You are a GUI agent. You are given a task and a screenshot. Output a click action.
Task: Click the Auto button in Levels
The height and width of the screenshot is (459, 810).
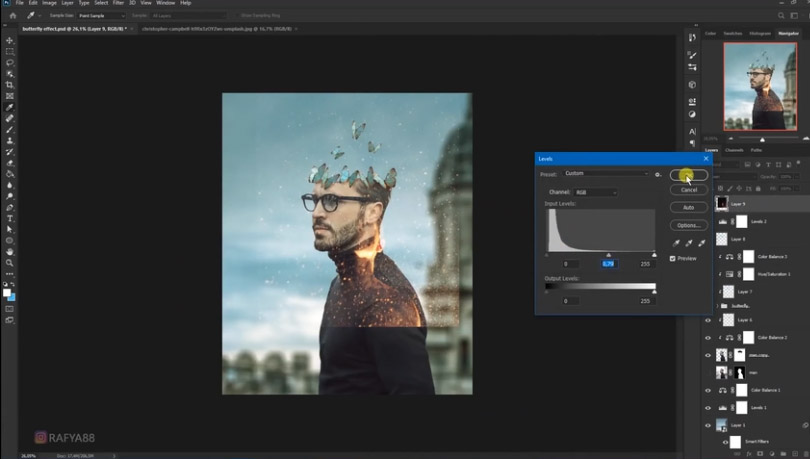click(x=689, y=207)
